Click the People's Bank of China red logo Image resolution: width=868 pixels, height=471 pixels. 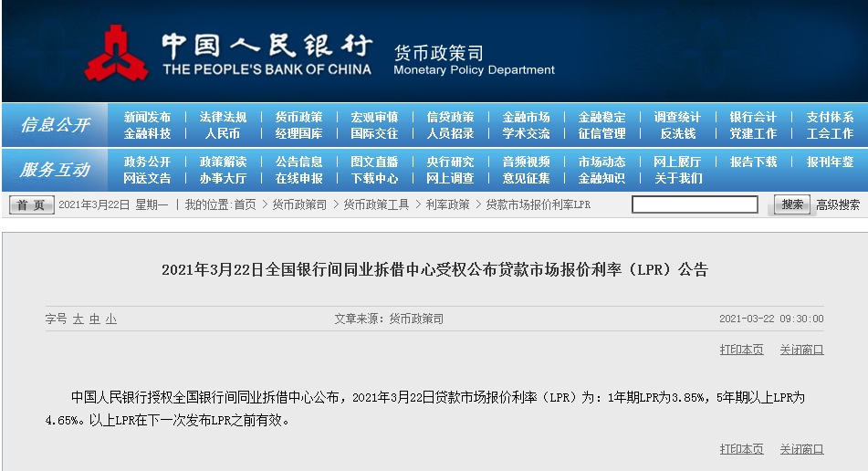coord(116,54)
